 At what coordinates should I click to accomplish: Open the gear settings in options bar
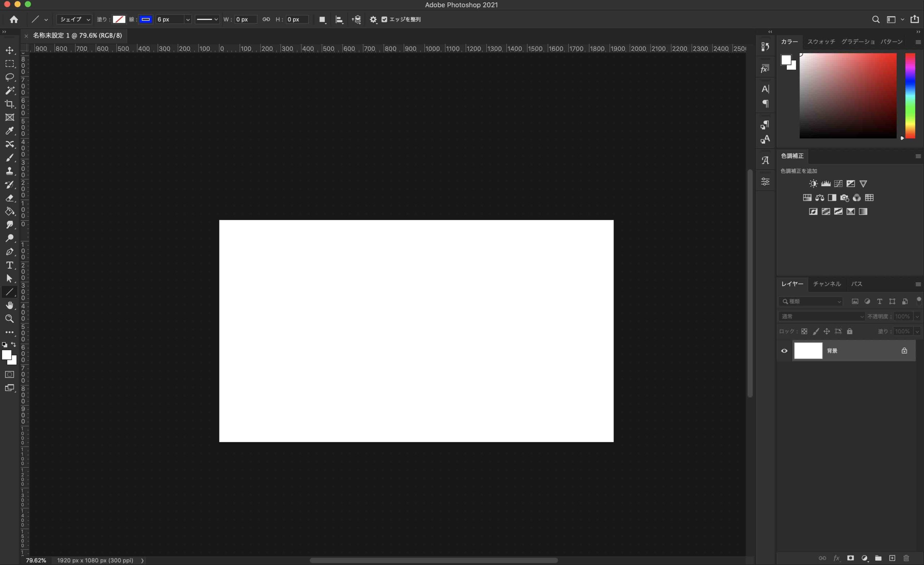point(373,20)
